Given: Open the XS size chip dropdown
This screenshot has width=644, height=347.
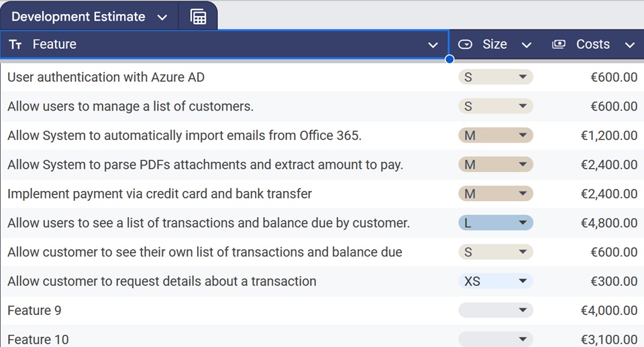Looking at the screenshot, I should coord(495,281).
